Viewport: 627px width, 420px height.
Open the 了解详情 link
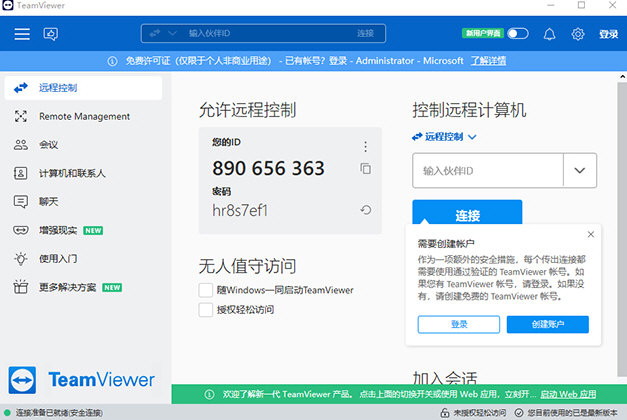pyautogui.click(x=488, y=61)
